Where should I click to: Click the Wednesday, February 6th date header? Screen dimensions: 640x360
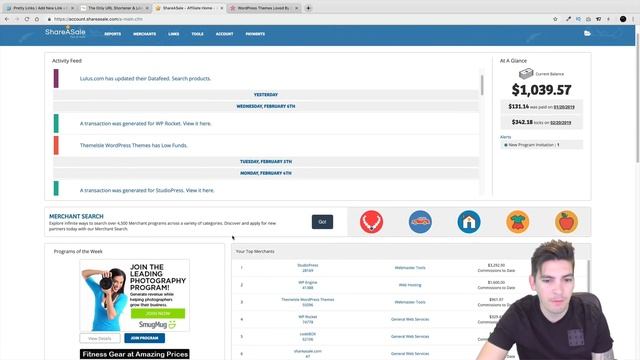[x=266, y=106]
